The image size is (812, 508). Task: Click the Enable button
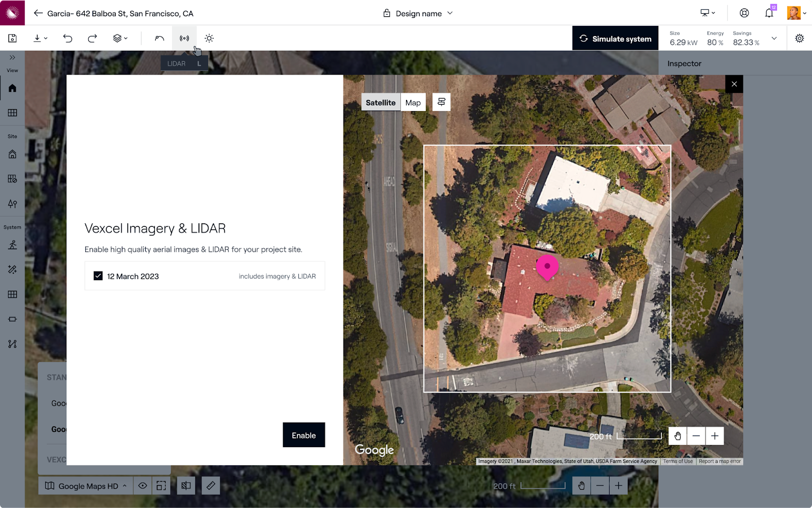(x=303, y=435)
